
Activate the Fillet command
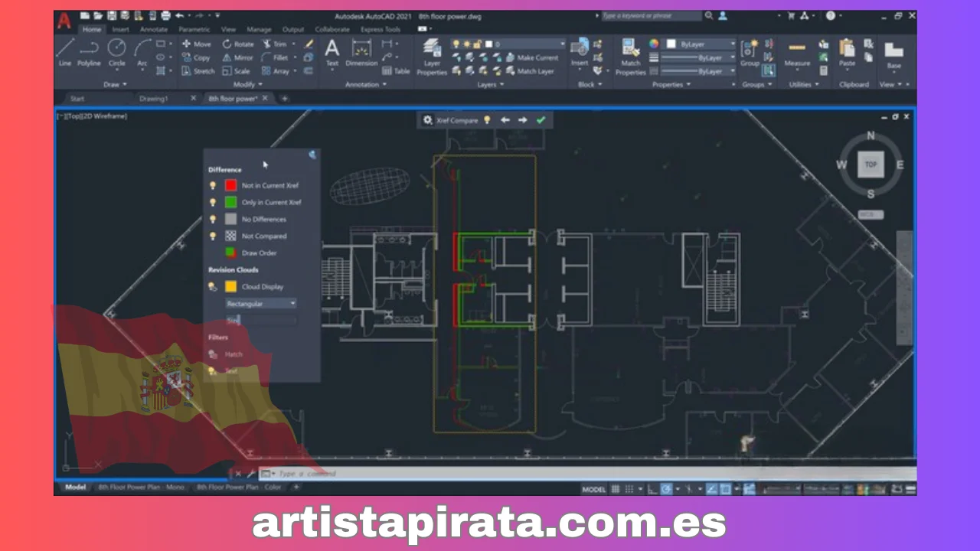point(276,57)
